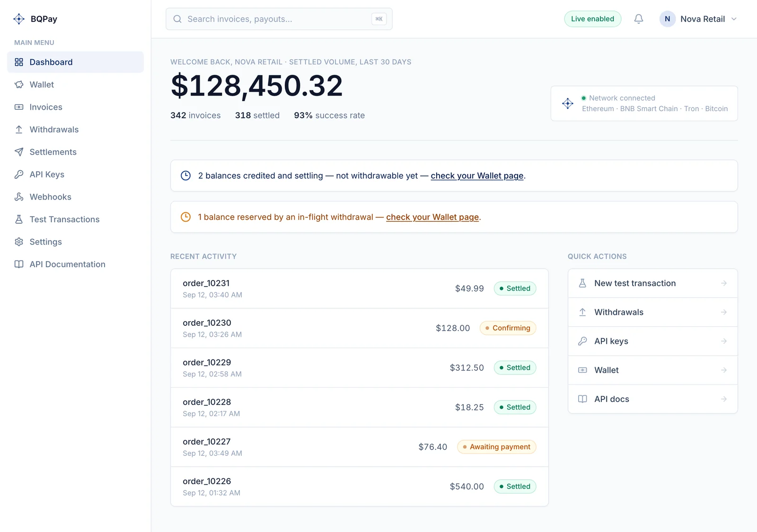Focus the Search invoices, payouts field
Viewport: 757px width, 532px height.
(x=279, y=19)
